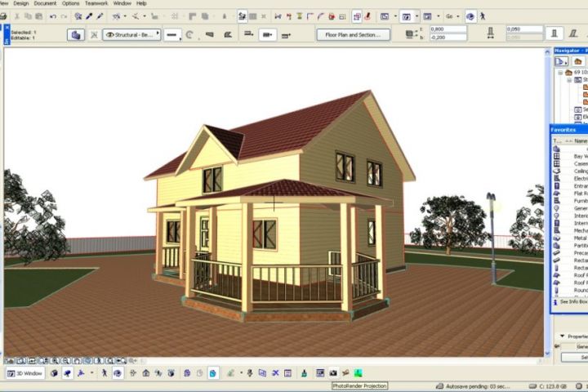
Task: Select the syringe inject parameters tool
Action: point(100,16)
